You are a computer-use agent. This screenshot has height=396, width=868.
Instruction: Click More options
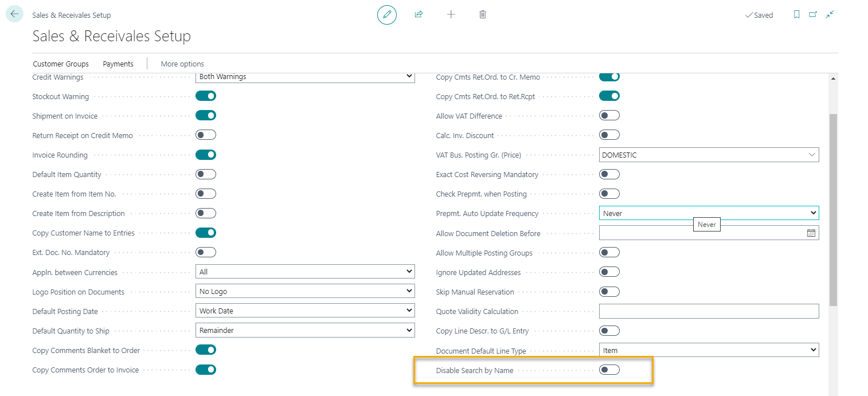(x=182, y=64)
